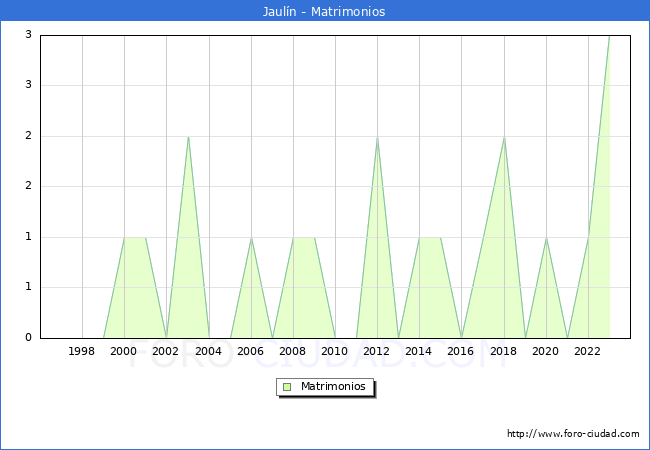Click the 2012 peak data point
The width and height of the screenshot is (650, 450).
(377, 137)
